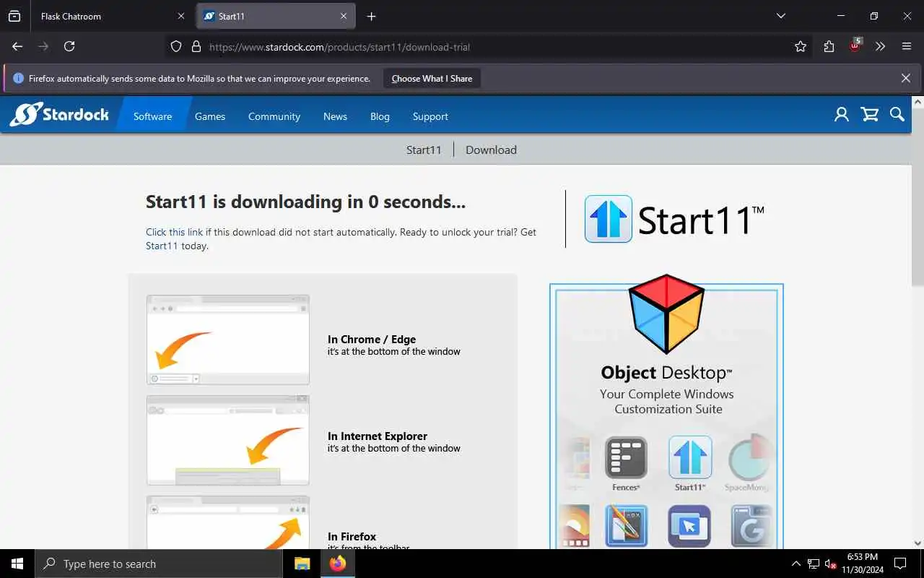Click the network tray icon
The image size is (924, 578).
pyautogui.click(x=814, y=564)
